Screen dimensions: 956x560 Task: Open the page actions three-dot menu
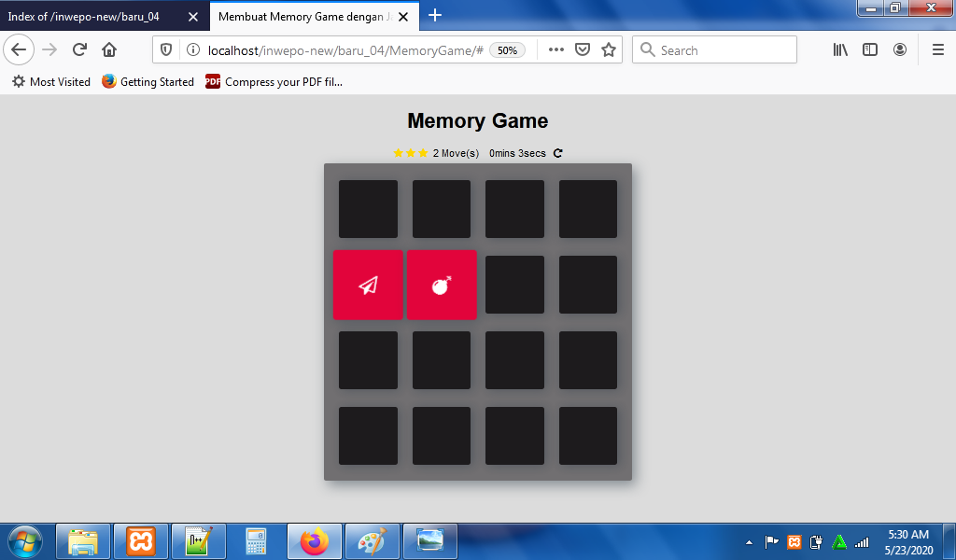tap(556, 50)
